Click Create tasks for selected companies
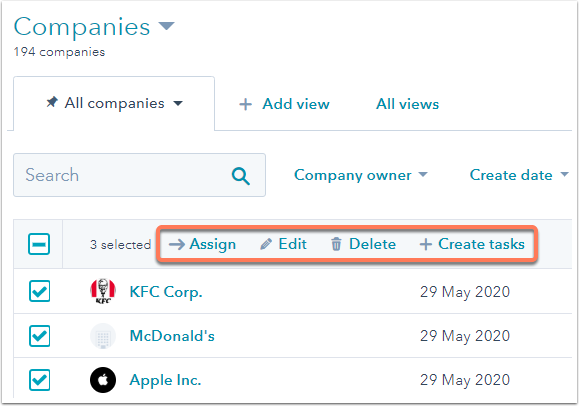This screenshot has height=406, width=579. (x=472, y=244)
